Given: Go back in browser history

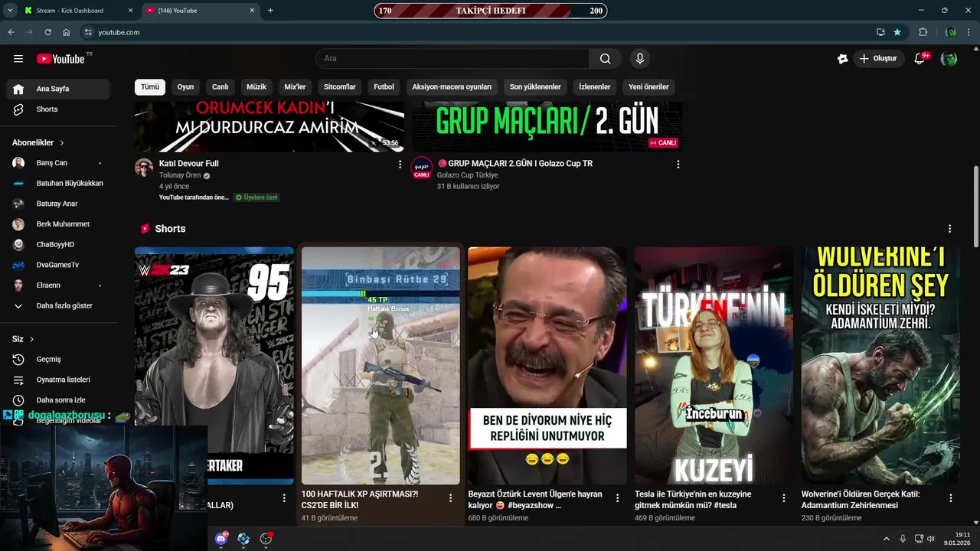Looking at the screenshot, I should [x=11, y=32].
